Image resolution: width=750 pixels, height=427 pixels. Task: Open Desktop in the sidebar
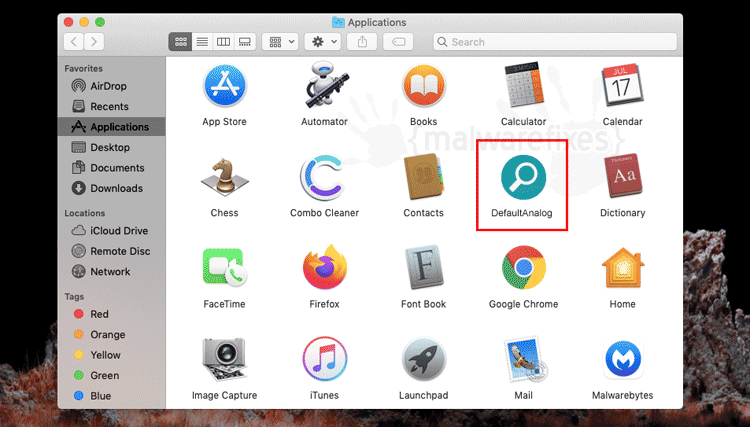tap(111, 147)
